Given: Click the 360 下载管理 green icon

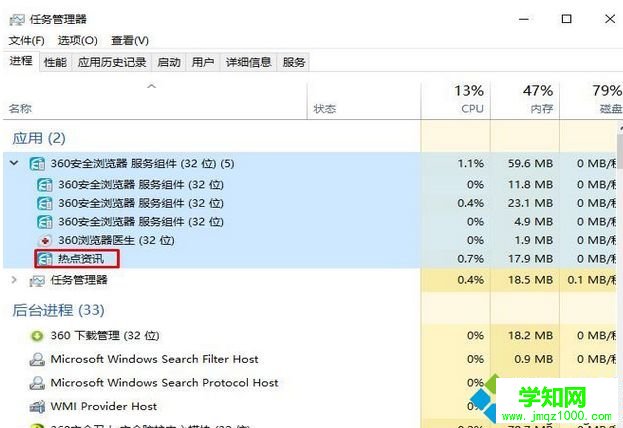Looking at the screenshot, I should pyautogui.click(x=37, y=336).
